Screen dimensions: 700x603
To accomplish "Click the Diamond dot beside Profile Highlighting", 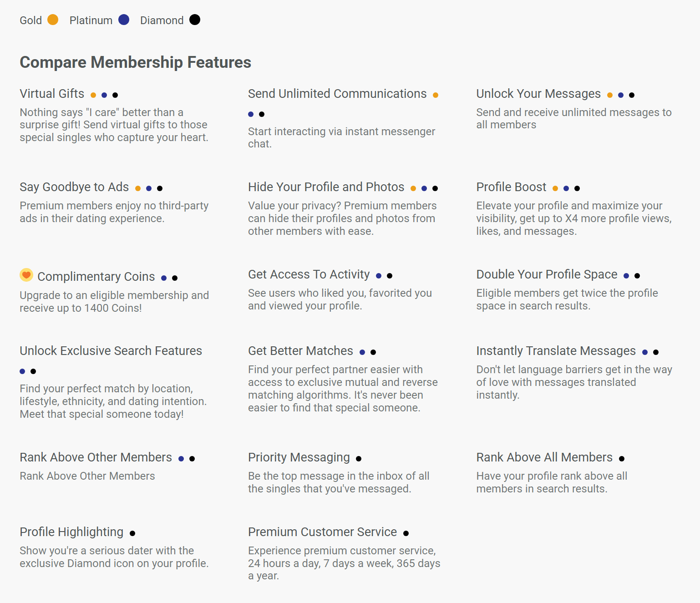I will tap(132, 533).
